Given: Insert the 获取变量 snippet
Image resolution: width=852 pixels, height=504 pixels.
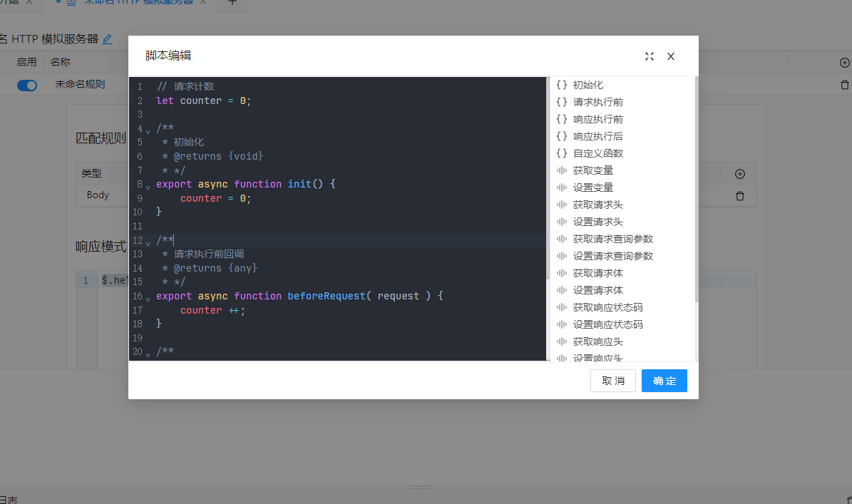Looking at the screenshot, I should (x=592, y=170).
